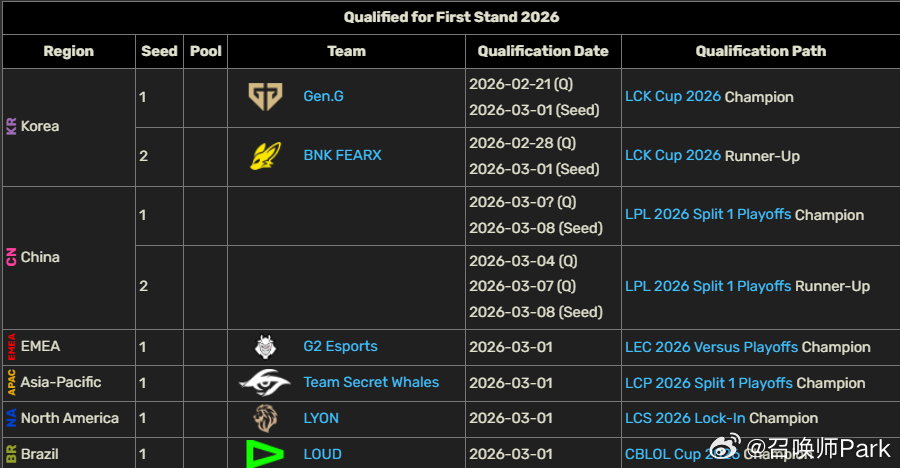The width and height of the screenshot is (900, 468).
Task: Open the G2 Esports team link
Action: pos(340,347)
